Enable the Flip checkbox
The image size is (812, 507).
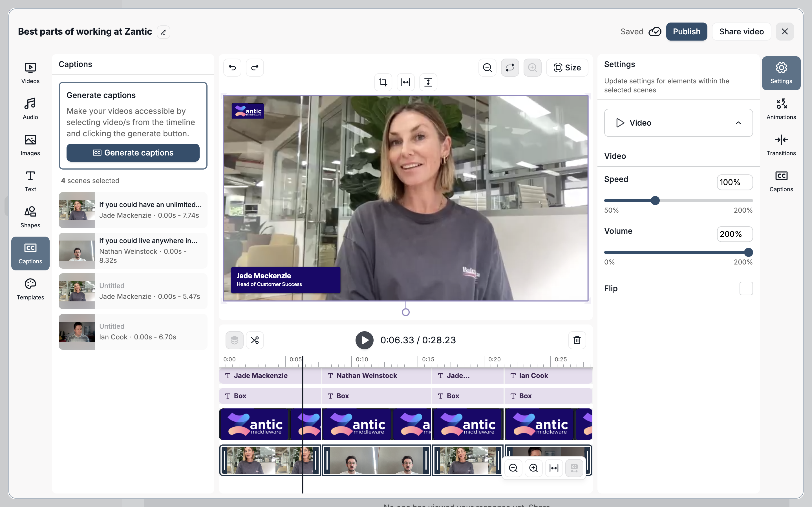(746, 288)
